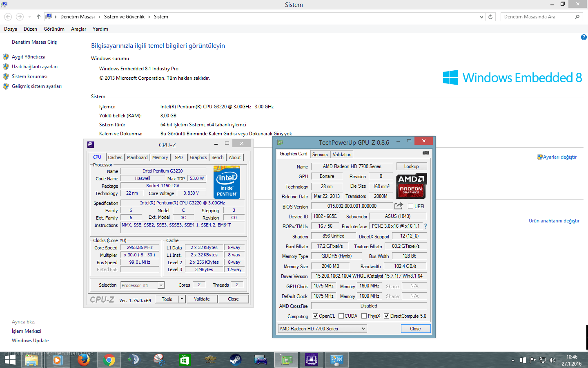Viewport: 588px width, 368px height.
Task: Expand the breadcrumb arrow after Sistem ve Güvenlik
Action: pyautogui.click(x=149, y=17)
